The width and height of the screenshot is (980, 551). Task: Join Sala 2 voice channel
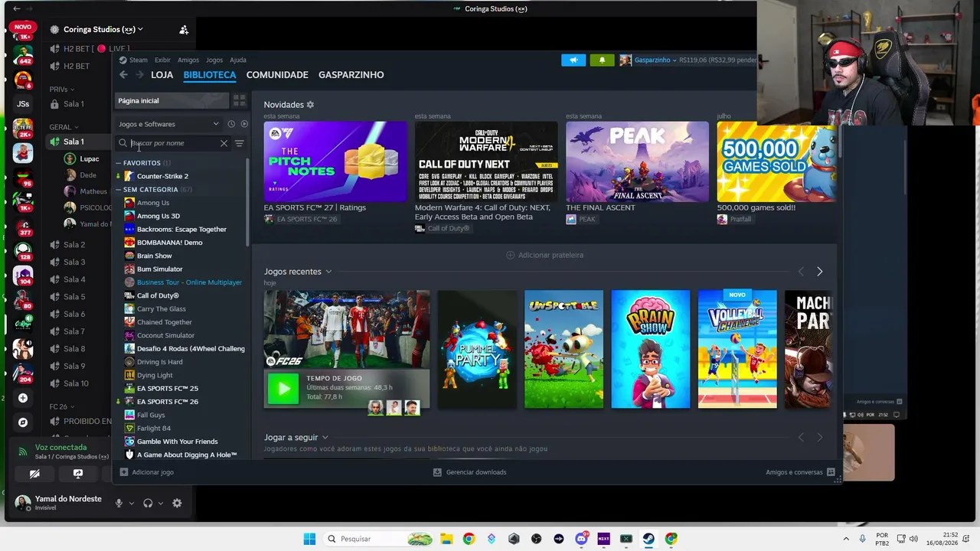(74, 245)
